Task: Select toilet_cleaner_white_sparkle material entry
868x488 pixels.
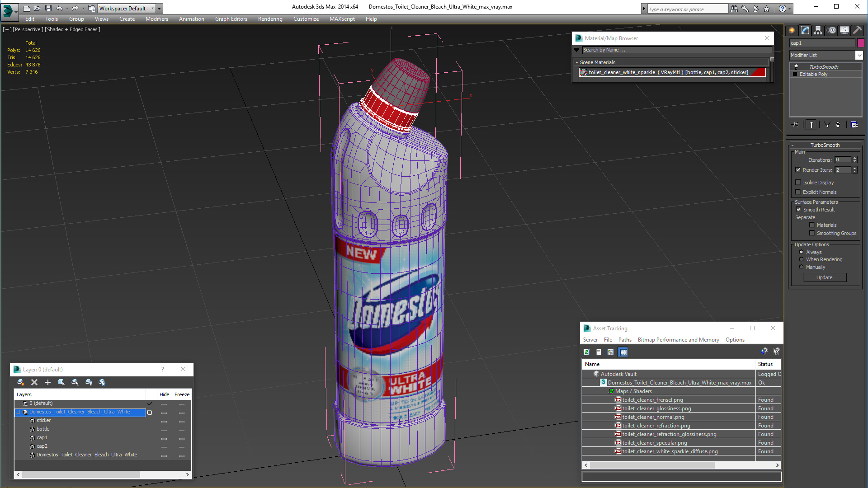Action: click(x=672, y=72)
